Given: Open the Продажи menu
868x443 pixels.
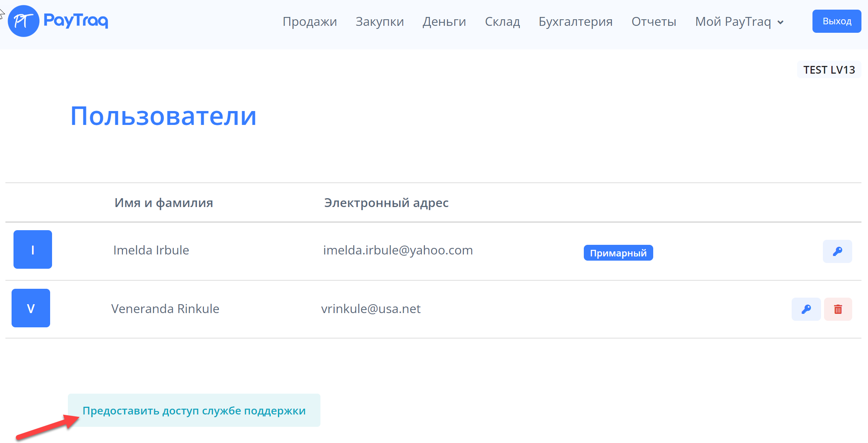Looking at the screenshot, I should pos(310,22).
